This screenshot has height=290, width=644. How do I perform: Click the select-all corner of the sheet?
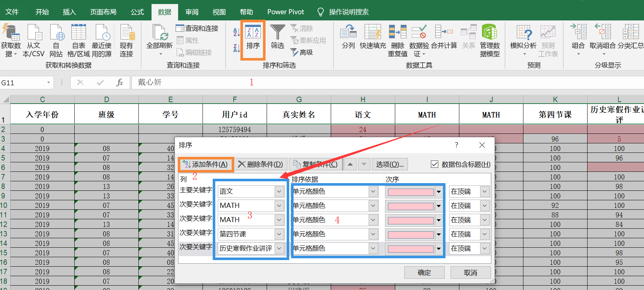(5, 99)
